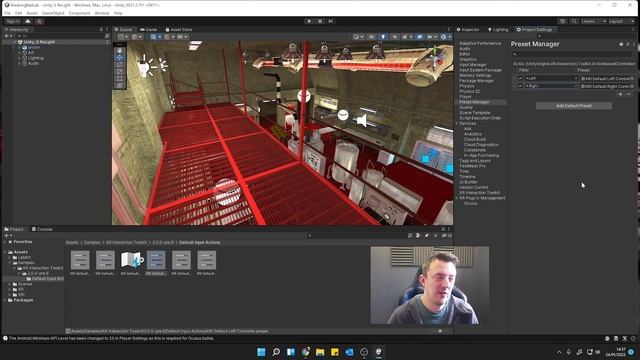Toggle the 2D view button in scene toolbar
The image size is (640, 360).
click(x=371, y=37)
